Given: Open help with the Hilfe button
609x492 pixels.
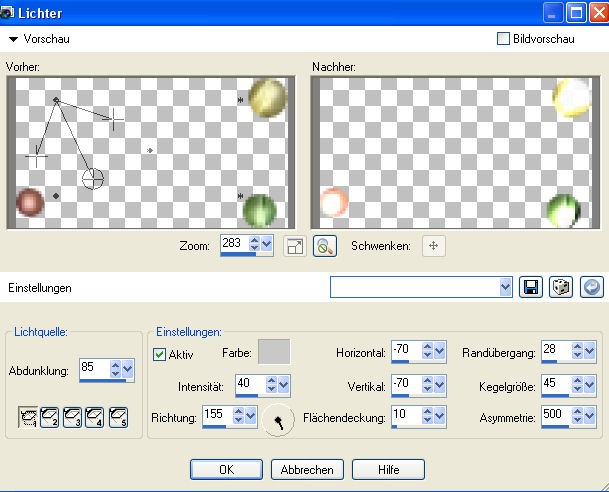Looking at the screenshot, I should pos(387,469).
